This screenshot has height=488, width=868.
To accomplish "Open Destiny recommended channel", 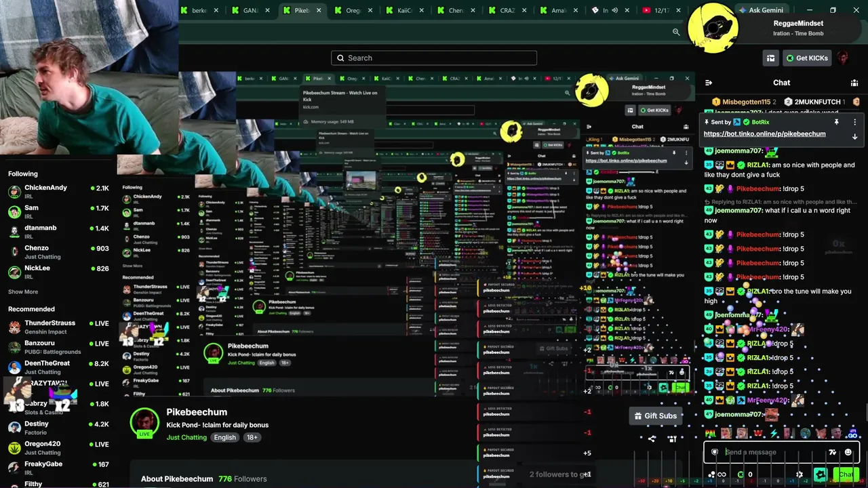I will [58, 428].
